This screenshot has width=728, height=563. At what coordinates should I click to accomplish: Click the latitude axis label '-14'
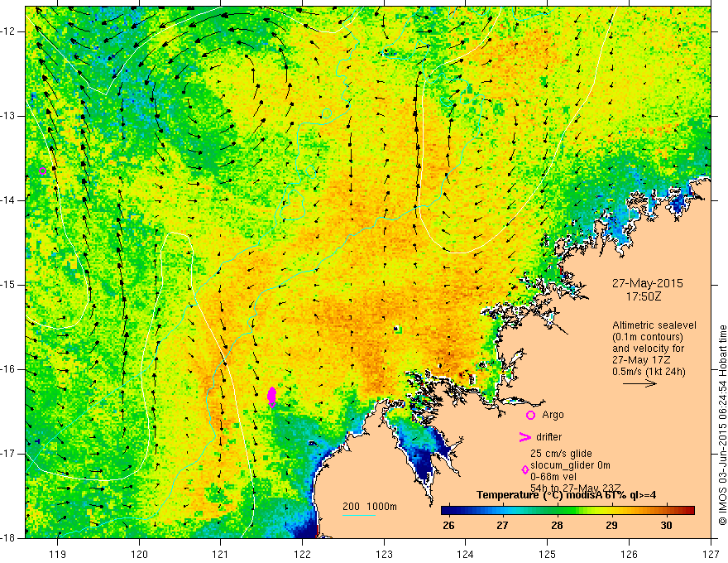(9, 200)
